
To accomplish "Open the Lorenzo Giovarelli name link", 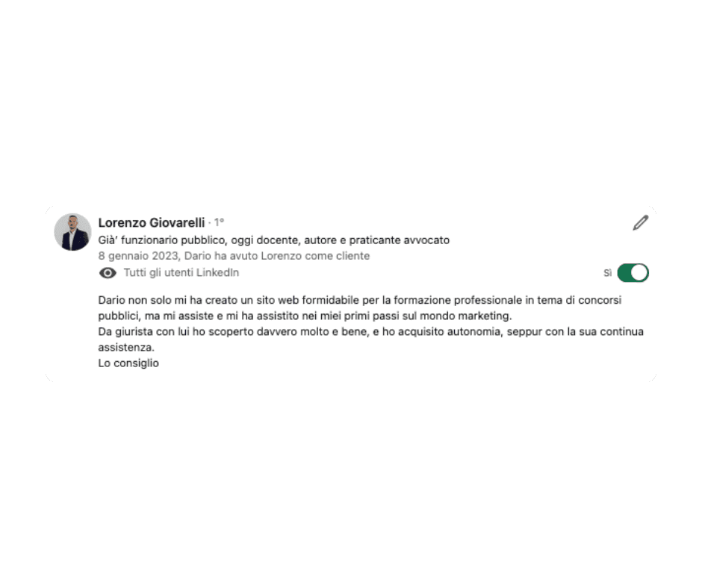I will tap(152, 222).
